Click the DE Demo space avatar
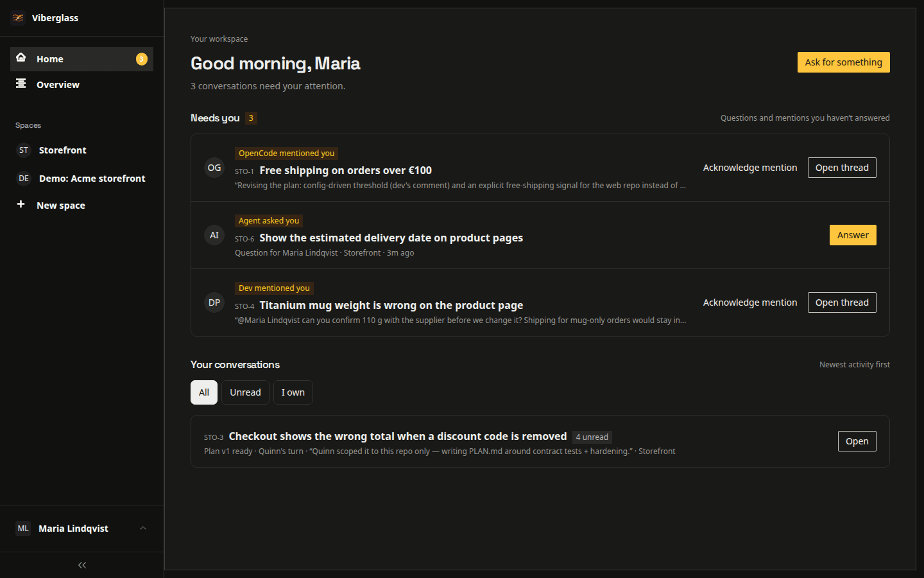Image resolution: width=924 pixels, height=578 pixels. [x=24, y=179]
